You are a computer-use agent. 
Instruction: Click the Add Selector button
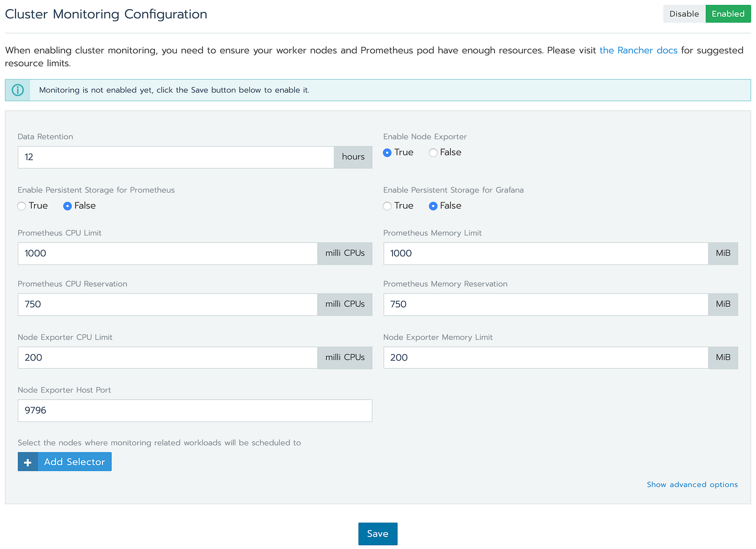tap(74, 462)
